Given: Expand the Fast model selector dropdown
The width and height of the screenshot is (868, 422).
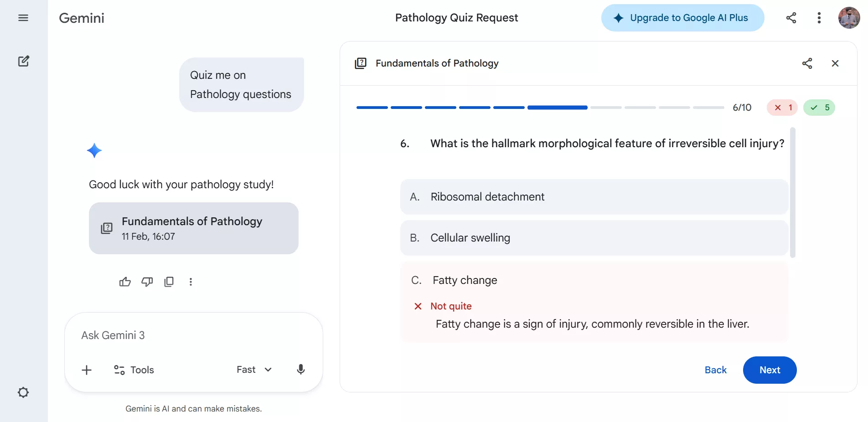Looking at the screenshot, I should (x=254, y=370).
